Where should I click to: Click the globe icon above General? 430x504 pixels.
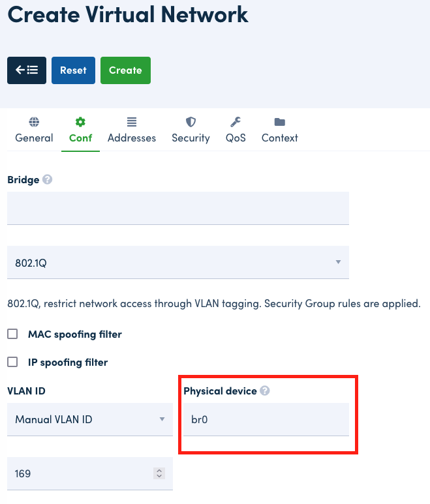tap(34, 122)
